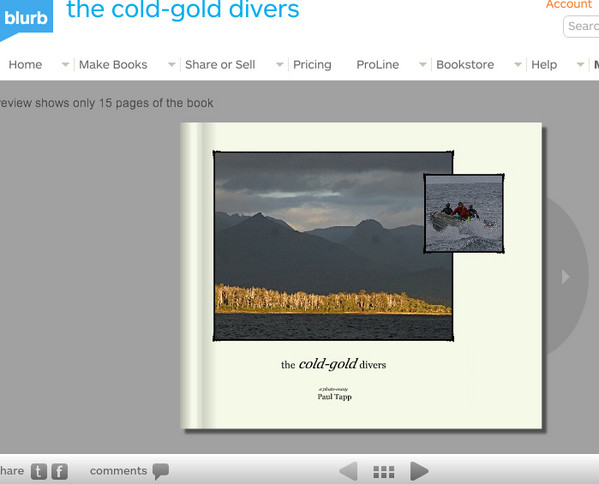
Task: Share on Facebook icon
Action: click(x=60, y=471)
